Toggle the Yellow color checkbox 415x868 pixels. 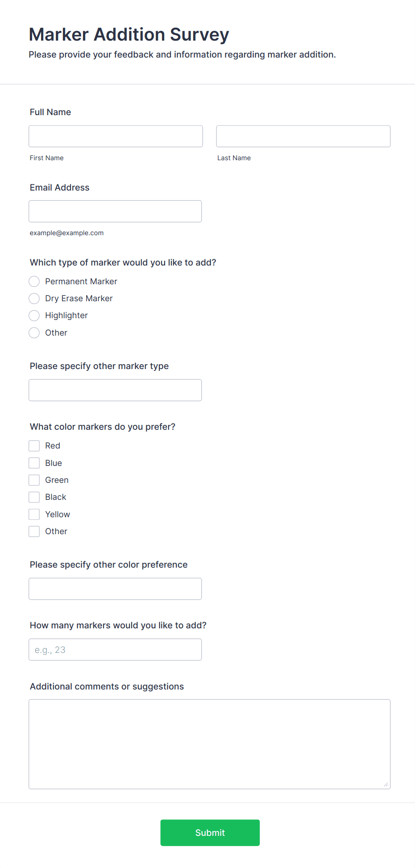tap(34, 514)
